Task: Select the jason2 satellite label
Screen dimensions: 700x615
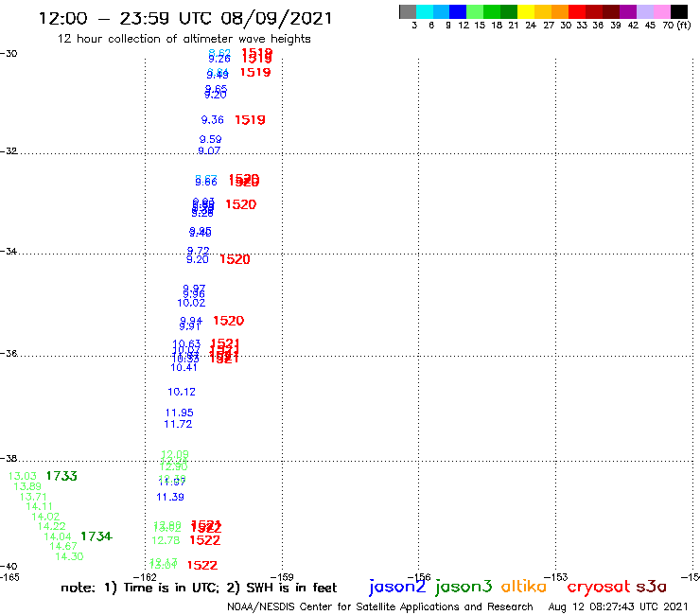Action: click(x=397, y=587)
